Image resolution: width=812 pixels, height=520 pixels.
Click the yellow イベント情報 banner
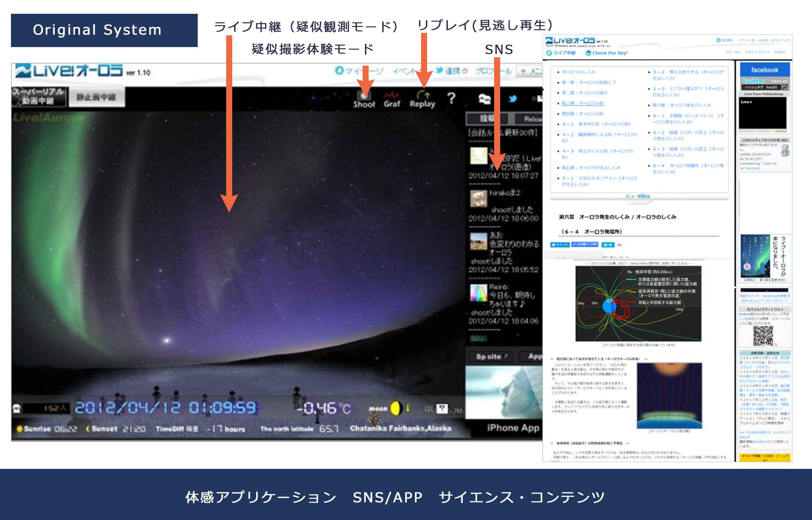coord(764,457)
